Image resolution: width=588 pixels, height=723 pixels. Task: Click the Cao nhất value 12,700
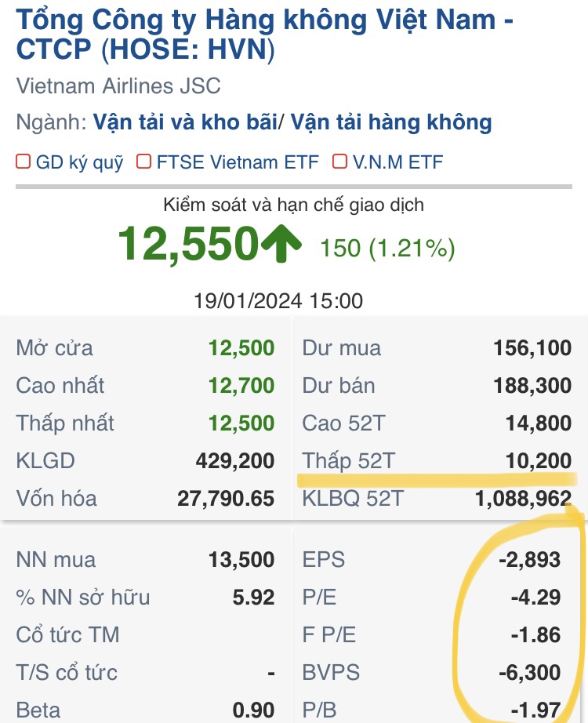[x=241, y=386]
